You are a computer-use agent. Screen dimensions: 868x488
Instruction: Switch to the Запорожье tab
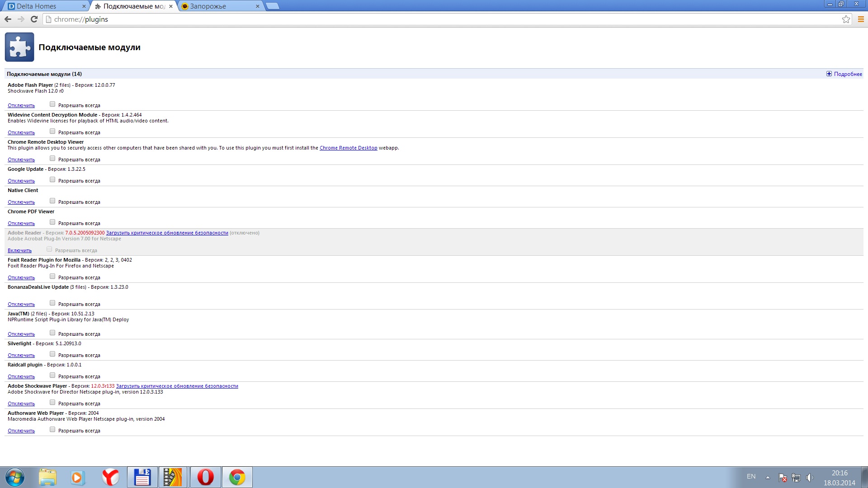click(219, 6)
